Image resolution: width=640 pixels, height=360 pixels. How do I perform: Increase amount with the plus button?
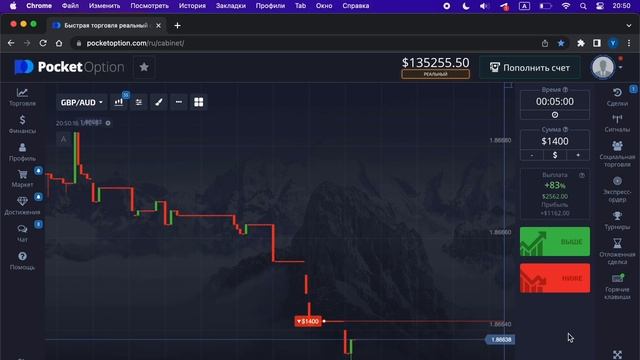coord(578,155)
